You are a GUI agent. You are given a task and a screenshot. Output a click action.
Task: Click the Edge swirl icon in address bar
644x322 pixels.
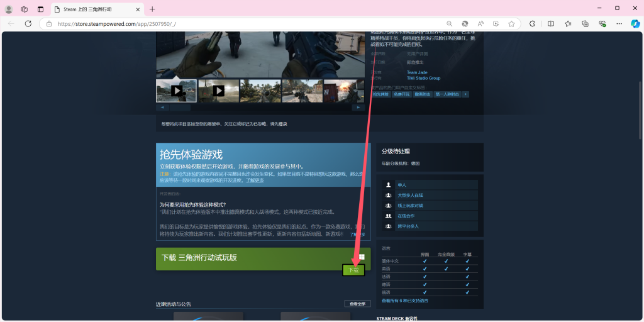coord(465,24)
